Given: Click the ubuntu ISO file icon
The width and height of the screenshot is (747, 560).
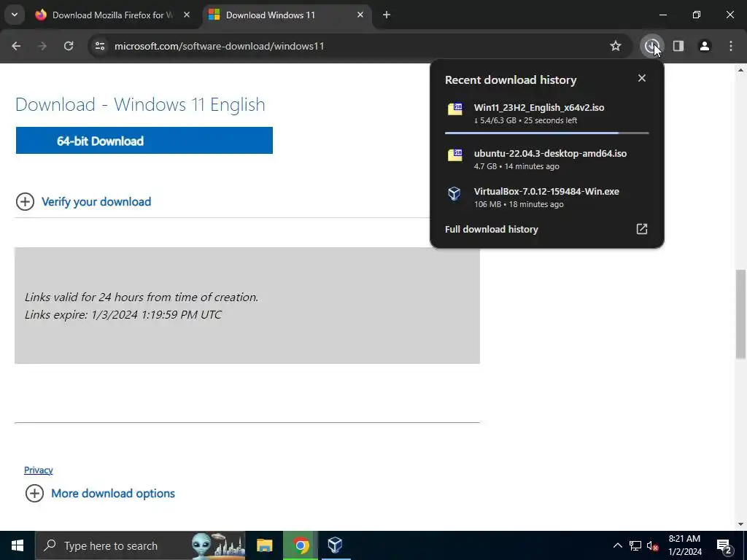Looking at the screenshot, I should click(455, 155).
